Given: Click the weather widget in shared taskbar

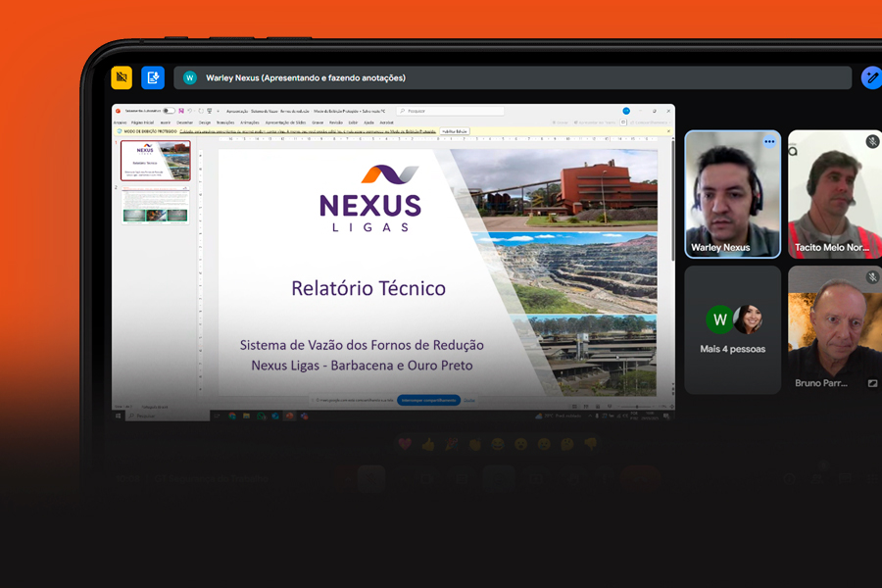Looking at the screenshot, I should tap(559, 416).
